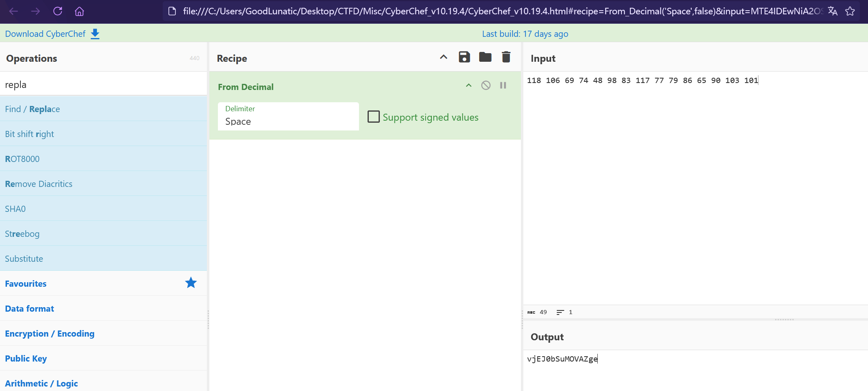Click the Last build: 17 days ago text
This screenshot has width=868, height=391.
click(525, 34)
